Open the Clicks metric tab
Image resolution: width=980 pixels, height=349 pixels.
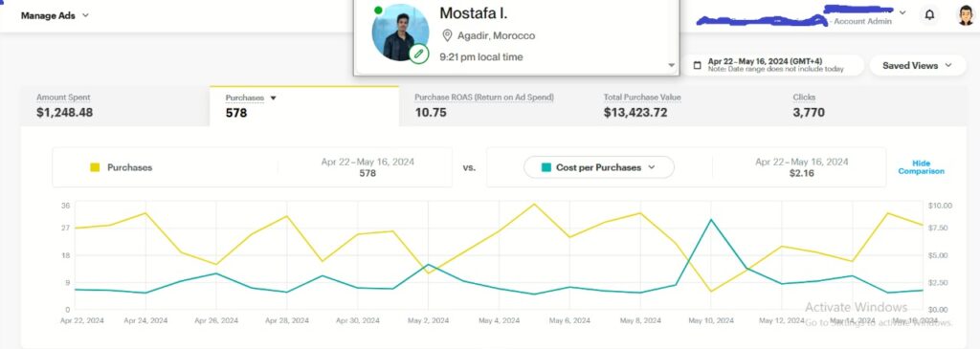click(x=871, y=106)
